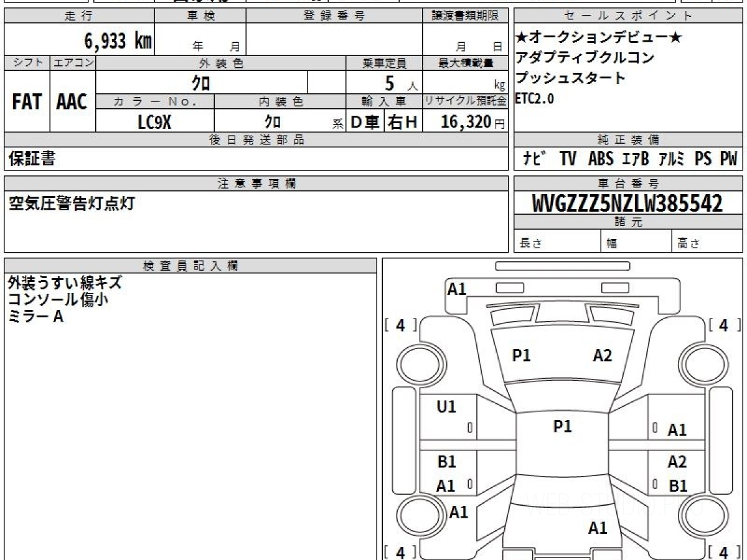Click the 内装色 interior color header

pos(280,102)
